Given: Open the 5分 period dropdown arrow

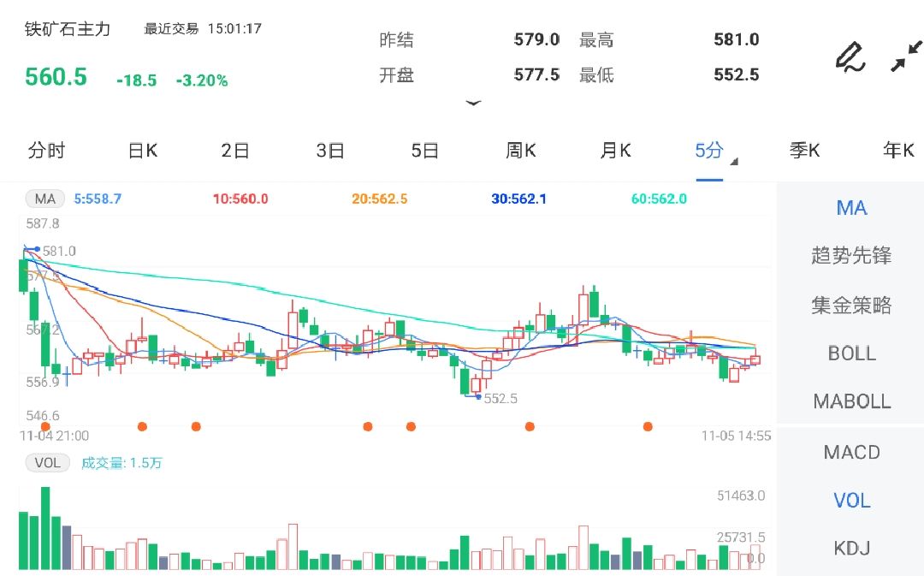Looking at the screenshot, I should (734, 162).
